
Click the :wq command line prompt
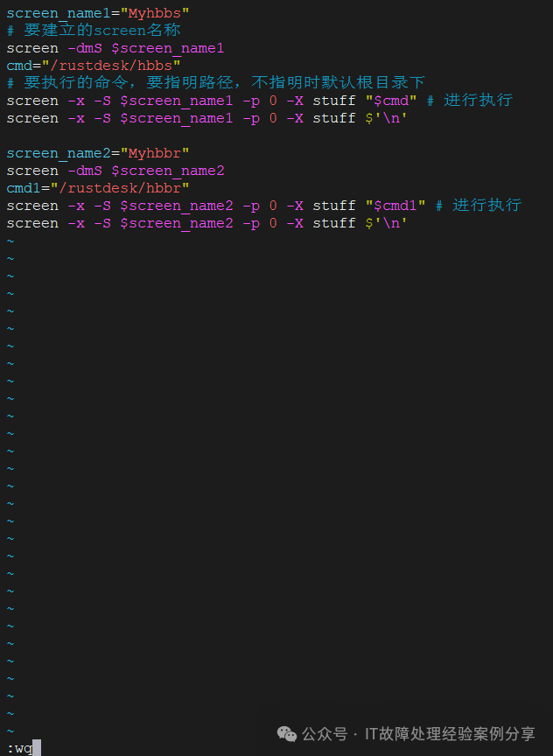click(24, 748)
